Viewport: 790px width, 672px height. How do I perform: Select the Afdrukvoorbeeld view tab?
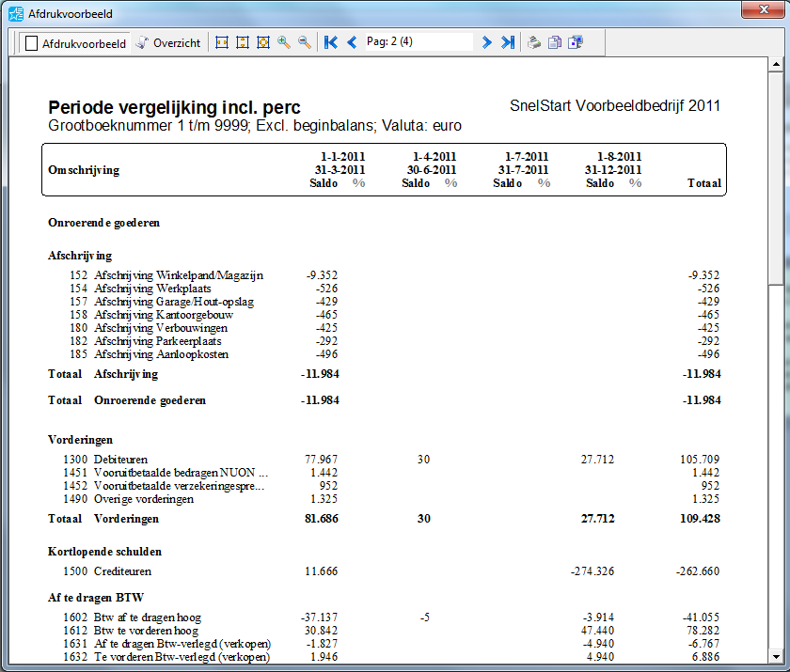tap(75, 42)
